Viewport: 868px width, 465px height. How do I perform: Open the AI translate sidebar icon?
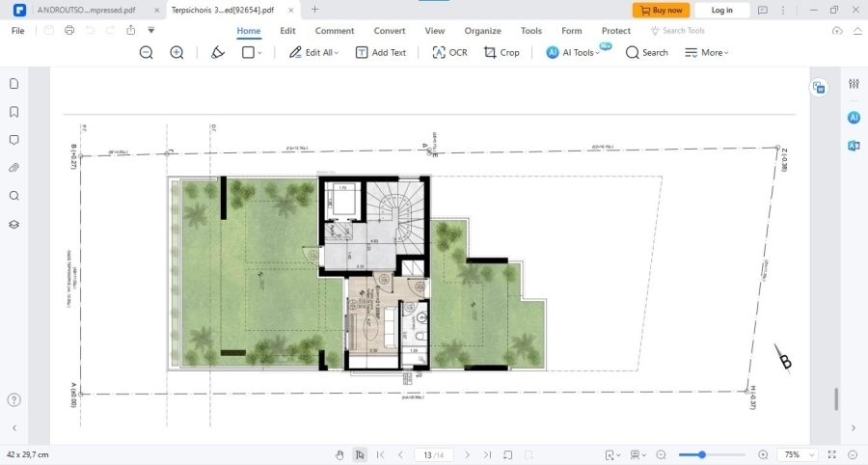coord(854,146)
